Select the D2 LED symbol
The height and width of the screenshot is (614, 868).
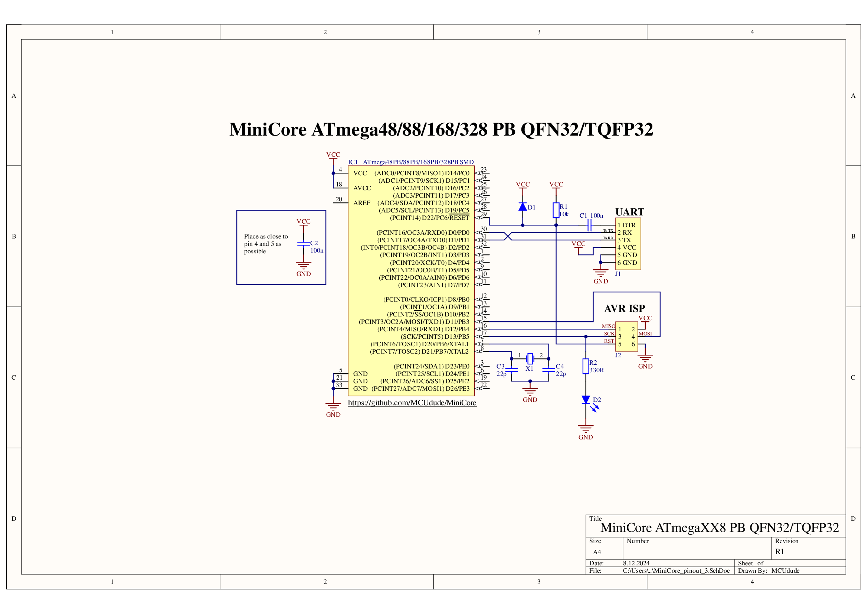click(586, 400)
